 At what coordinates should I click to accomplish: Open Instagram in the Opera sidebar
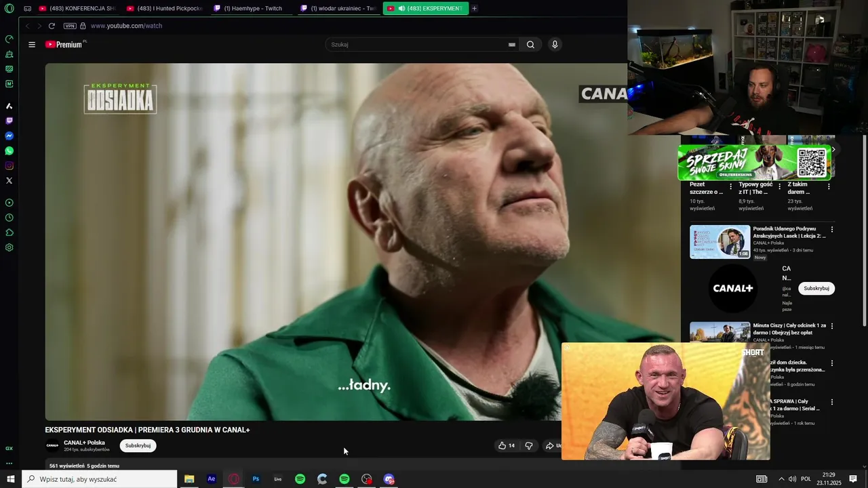pos(9,166)
